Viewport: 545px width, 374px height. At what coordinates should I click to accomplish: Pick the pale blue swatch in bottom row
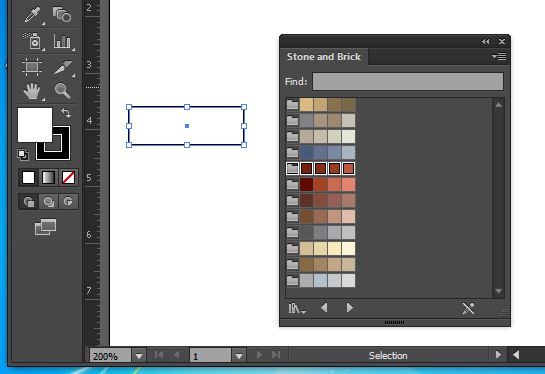[x=320, y=280]
